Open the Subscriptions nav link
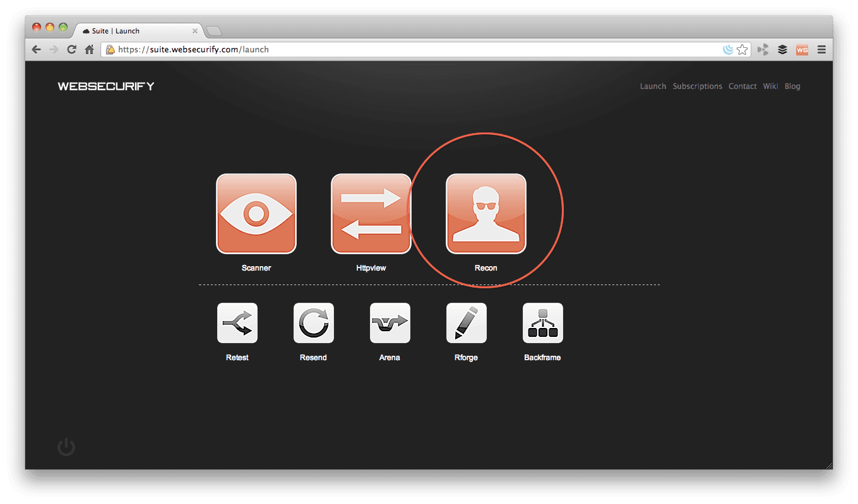Image resolution: width=858 pixels, height=504 pixels. 698,86
